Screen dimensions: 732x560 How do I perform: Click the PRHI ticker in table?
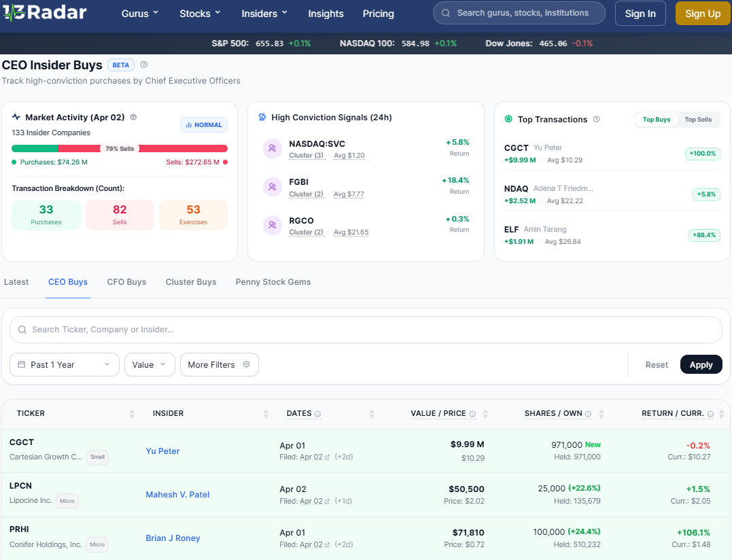(x=19, y=529)
